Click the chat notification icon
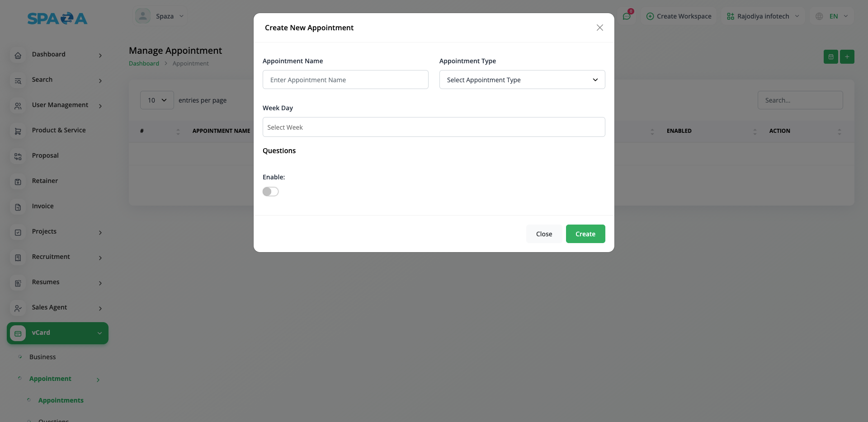Screen dimensions: 868x422 point(627,16)
